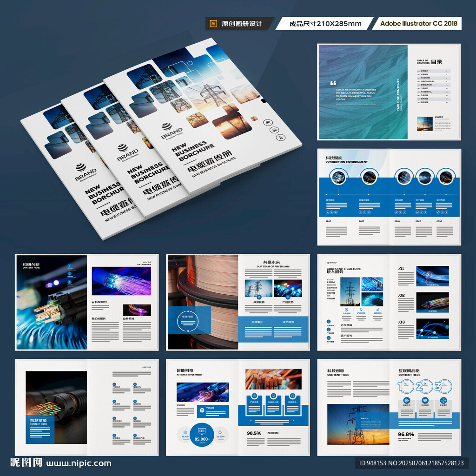Select the tower photo above 政策扶持

click(258, 288)
